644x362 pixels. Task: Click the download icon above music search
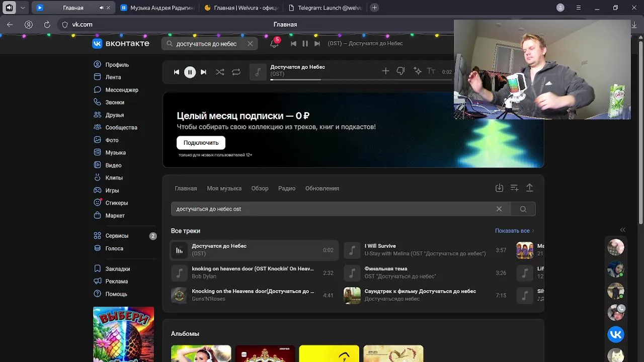pyautogui.click(x=499, y=188)
